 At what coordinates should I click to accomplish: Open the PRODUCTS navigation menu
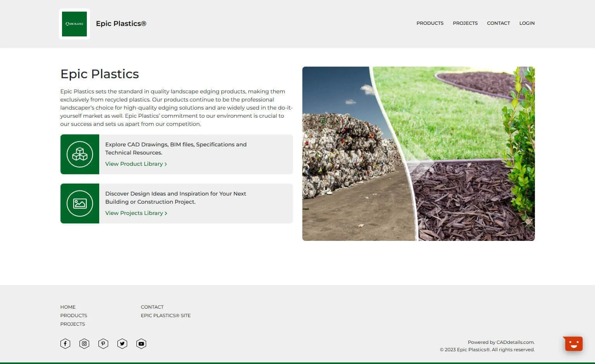[429, 23]
